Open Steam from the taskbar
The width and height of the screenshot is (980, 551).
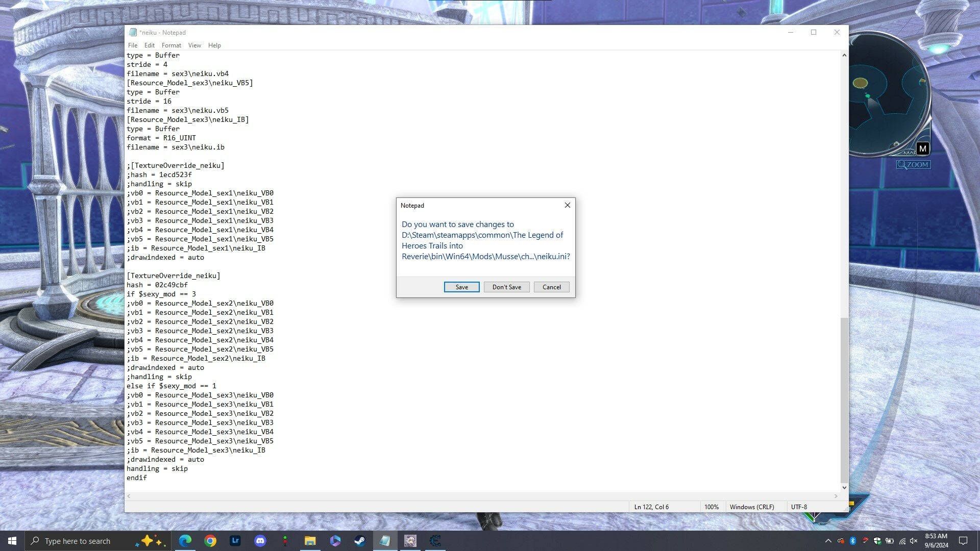tap(360, 541)
